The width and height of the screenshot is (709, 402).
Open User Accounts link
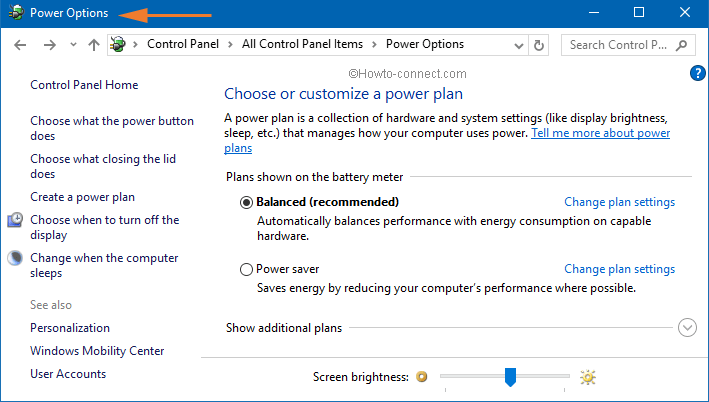68,374
